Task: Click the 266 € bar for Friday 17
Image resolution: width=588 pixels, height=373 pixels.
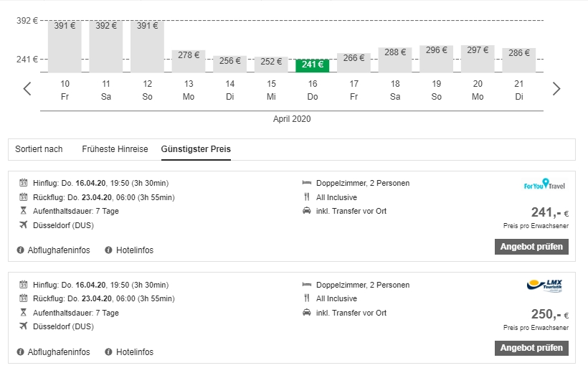Action: coord(354,62)
